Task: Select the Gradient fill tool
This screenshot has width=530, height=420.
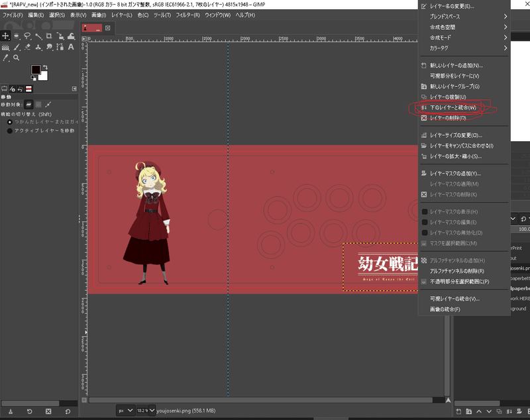Action: coord(5,47)
